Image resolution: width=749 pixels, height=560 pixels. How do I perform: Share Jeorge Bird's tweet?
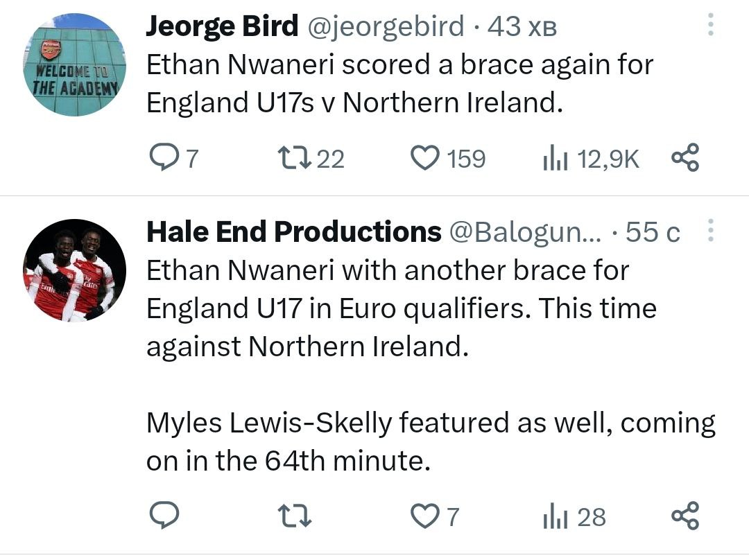click(x=685, y=159)
